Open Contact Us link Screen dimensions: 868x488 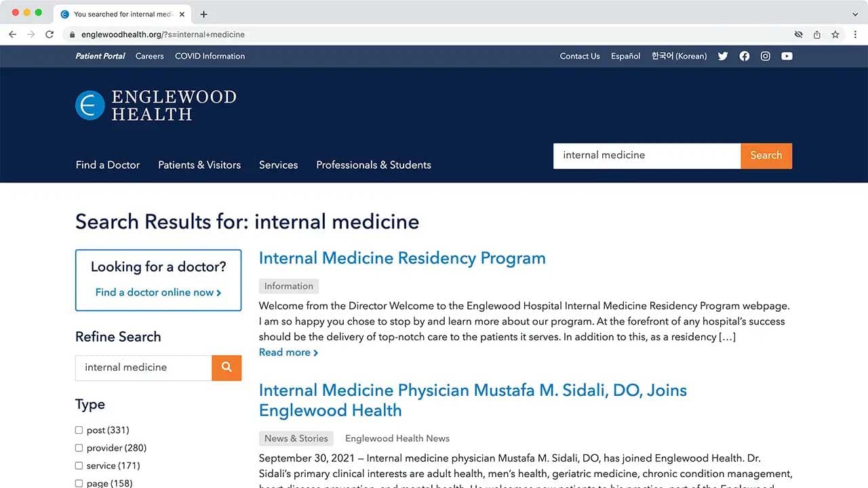580,56
